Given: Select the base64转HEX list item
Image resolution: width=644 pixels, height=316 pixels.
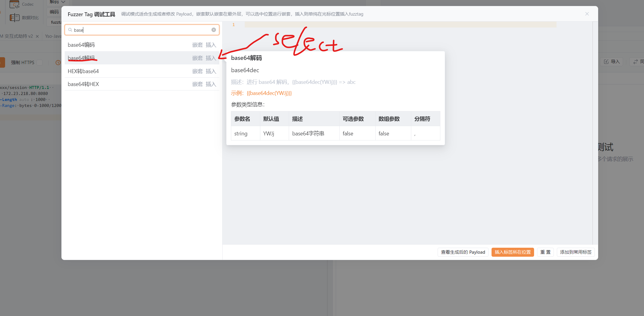Looking at the screenshot, I should point(142,84).
